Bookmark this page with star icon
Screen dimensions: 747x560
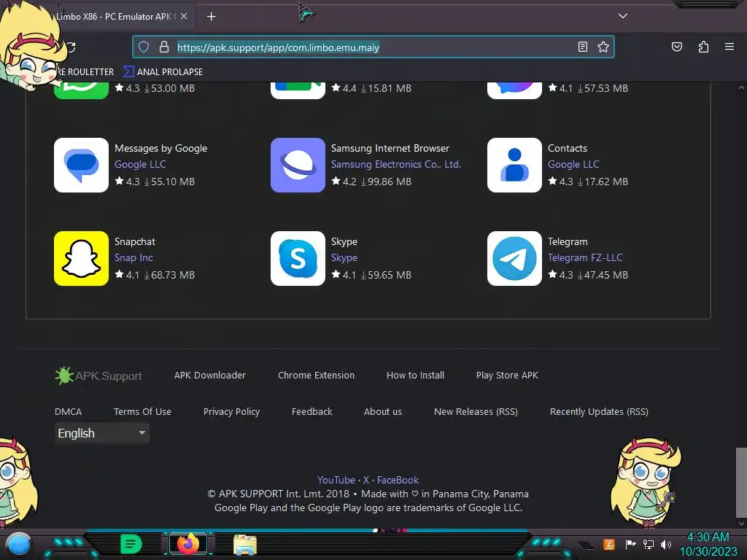click(603, 47)
